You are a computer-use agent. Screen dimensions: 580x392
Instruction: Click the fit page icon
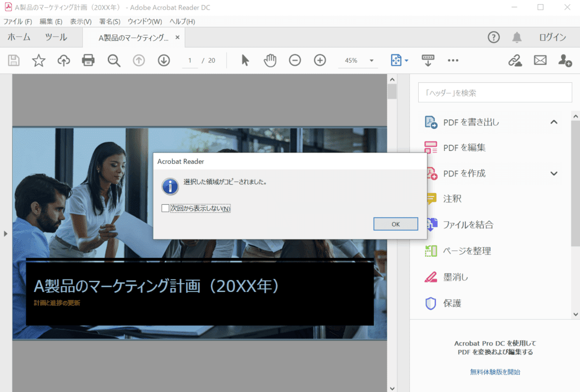point(396,60)
